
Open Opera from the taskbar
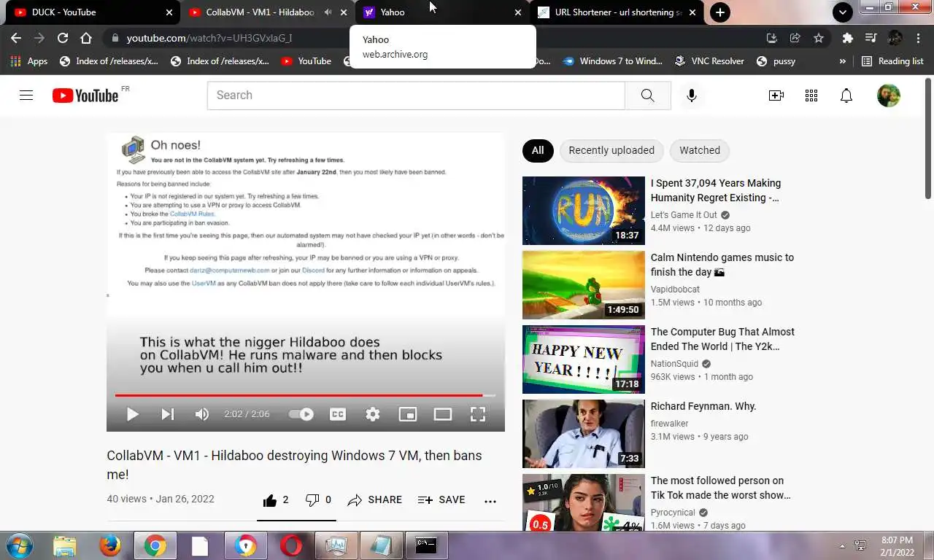tap(291, 545)
